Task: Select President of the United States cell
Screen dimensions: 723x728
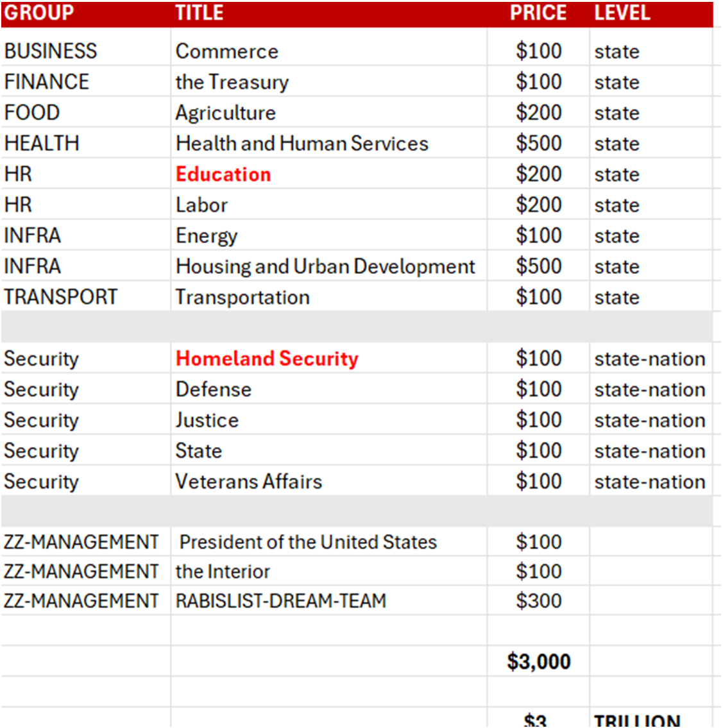Action: click(x=308, y=542)
